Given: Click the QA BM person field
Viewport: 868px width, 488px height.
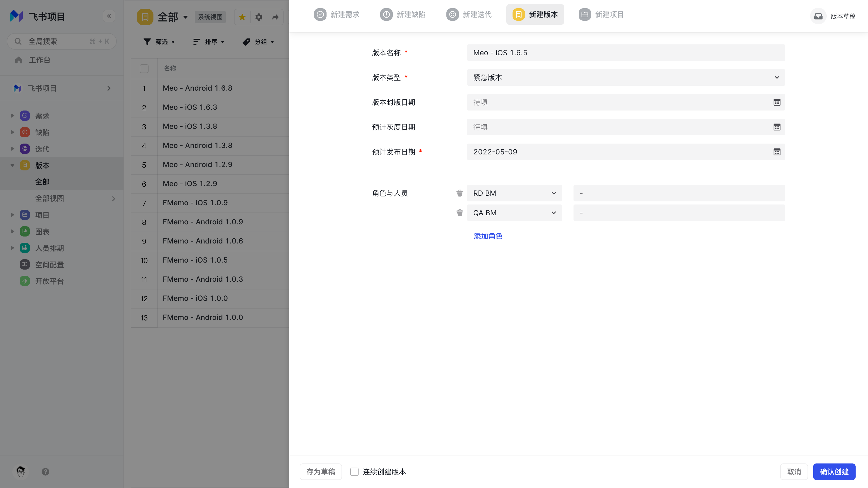Looking at the screenshot, I should (x=679, y=213).
